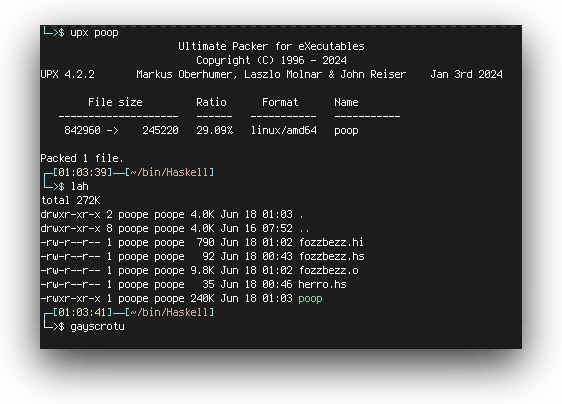This screenshot has width=562, height=404.
Task: Click the 01:03:41 prompt timestamp
Action: click(82, 312)
